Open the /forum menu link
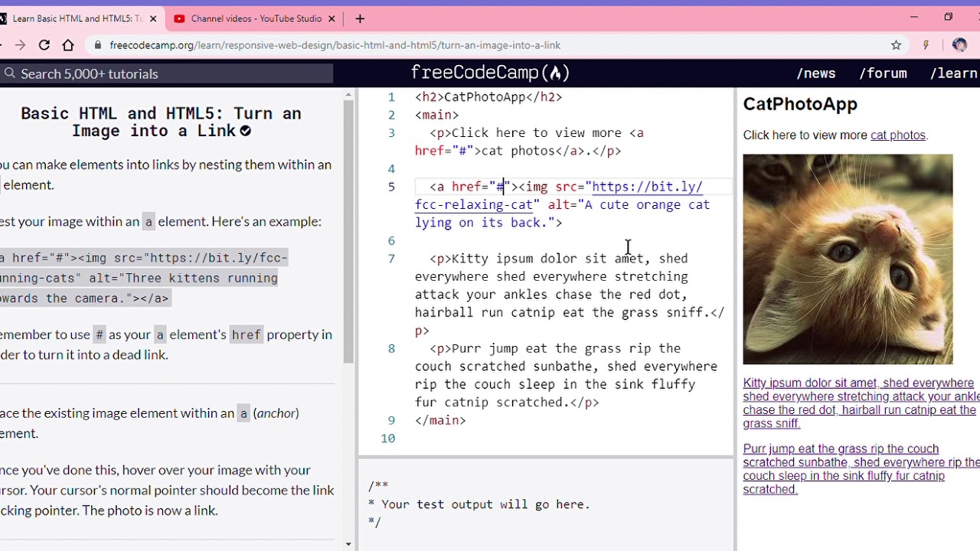 [883, 73]
